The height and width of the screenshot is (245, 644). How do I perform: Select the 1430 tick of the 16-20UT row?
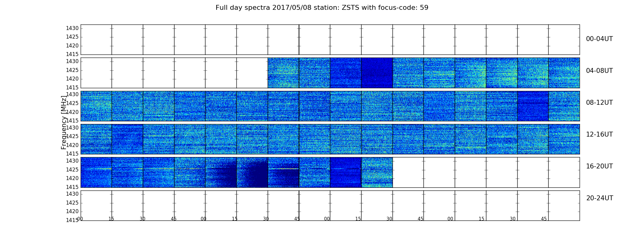point(72,161)
